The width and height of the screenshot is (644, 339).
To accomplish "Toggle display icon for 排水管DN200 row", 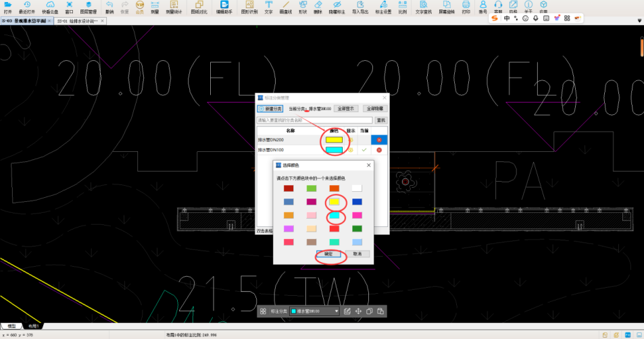I will point(351,140).
